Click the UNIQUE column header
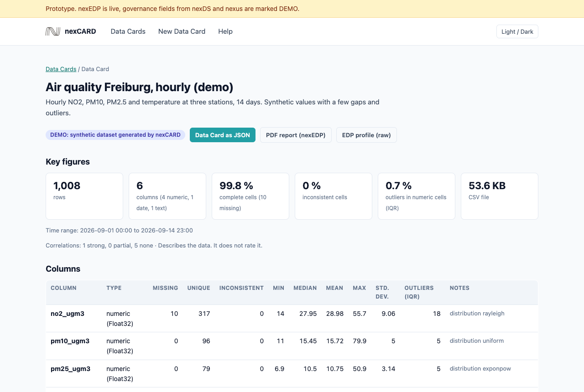The height and width of the screenshot is (392, 584). click(198, 288)
